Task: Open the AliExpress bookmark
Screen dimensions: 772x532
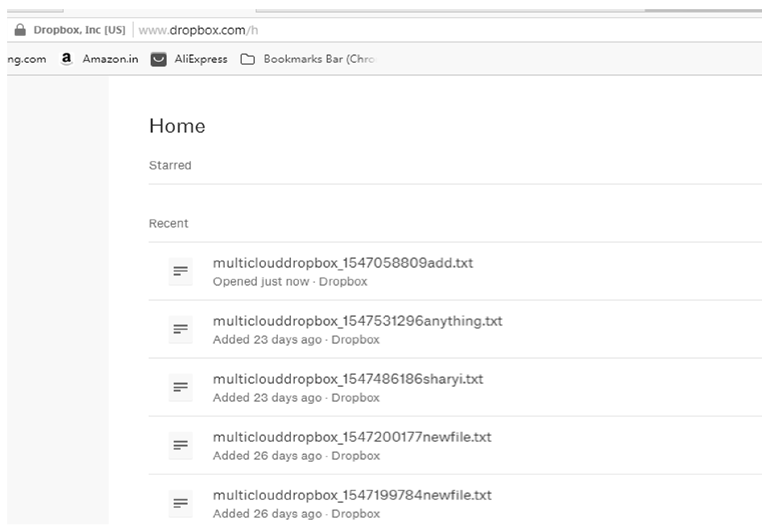Action: (x=201, y=59)
